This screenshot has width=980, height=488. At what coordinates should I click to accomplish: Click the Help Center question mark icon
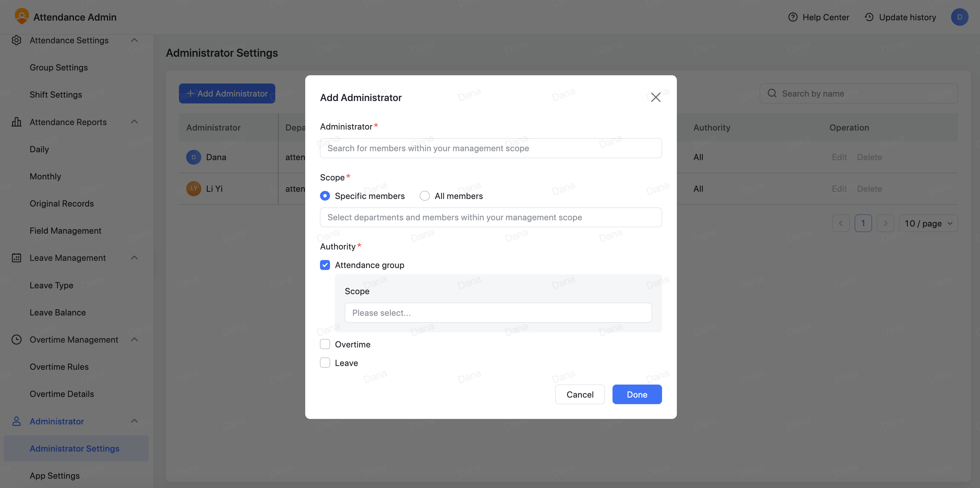[793, 17]
